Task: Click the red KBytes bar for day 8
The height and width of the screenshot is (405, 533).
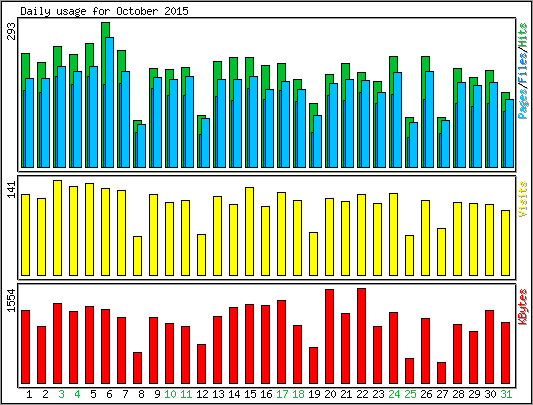Action: tap(137, 368)
